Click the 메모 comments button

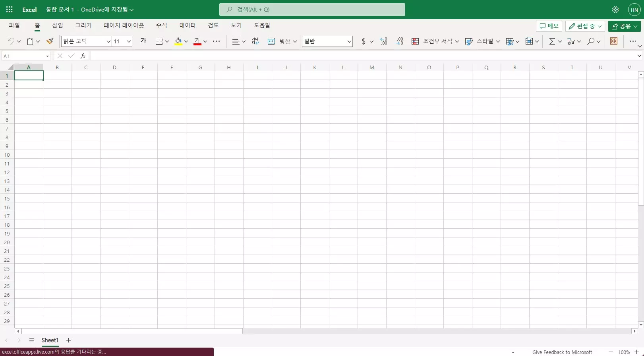coord(549,26)
